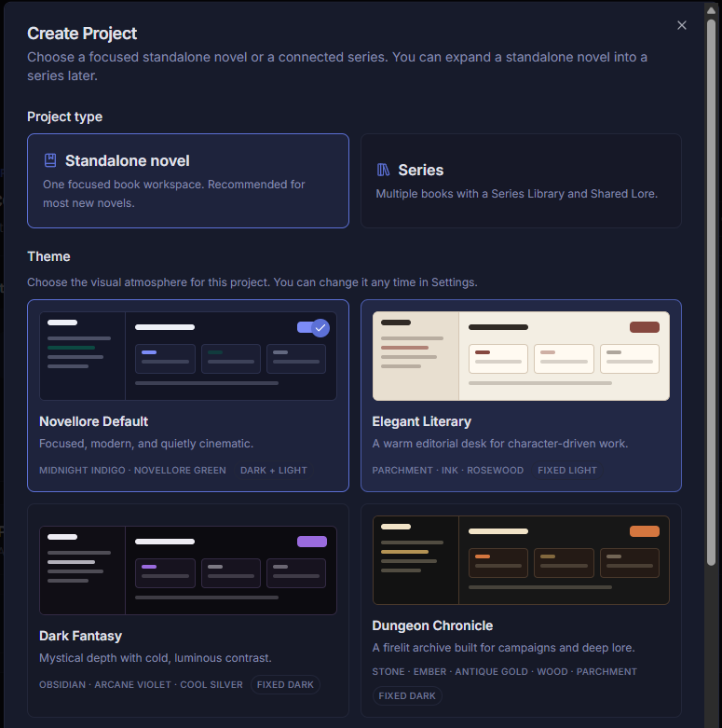Image resolution: width=722 pixels, height=728 pixels.
Task: Click the 'OBSIDIAN · ARCANE VIOLET · COOL SILVER' text
Action: pyautogui.click(x=141, y=685)
